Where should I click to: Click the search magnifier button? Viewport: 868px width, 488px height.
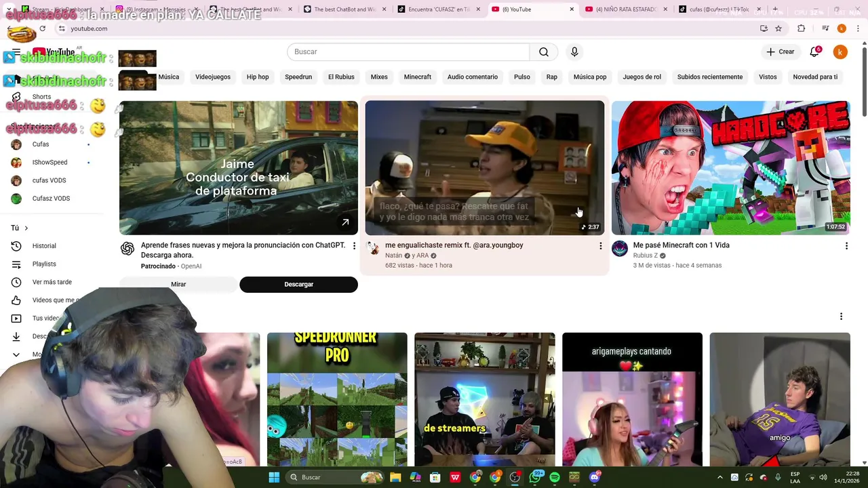click(544, 52)
